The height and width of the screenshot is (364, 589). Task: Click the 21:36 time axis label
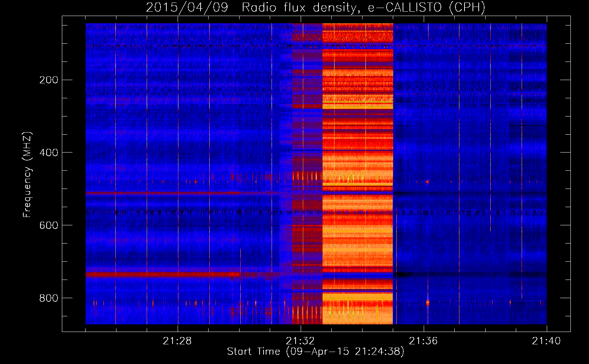pos(423,341)
